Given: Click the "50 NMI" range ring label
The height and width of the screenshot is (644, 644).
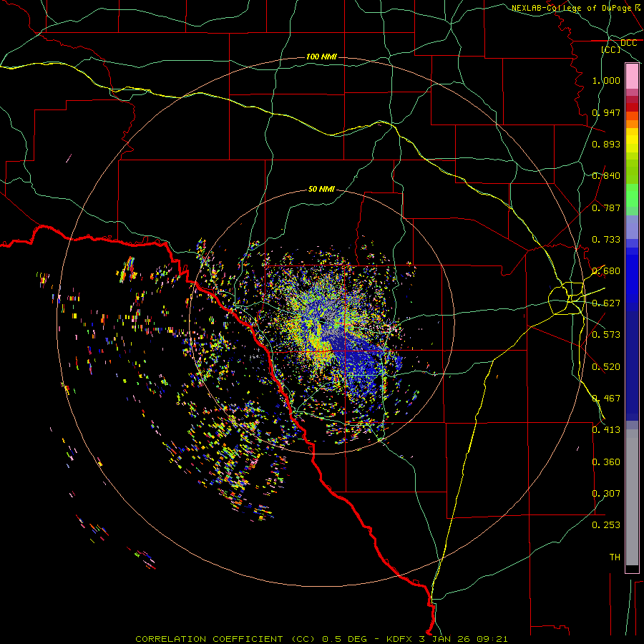Looking at the screenshot, I should (x=321, y=189).
